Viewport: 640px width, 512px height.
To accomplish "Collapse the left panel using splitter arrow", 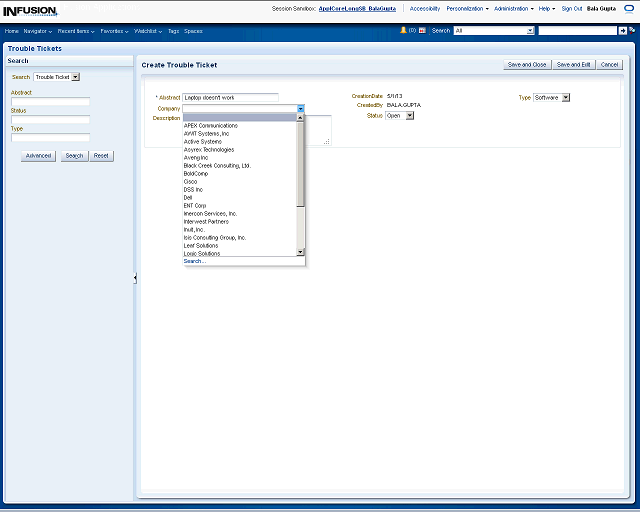I will pyautogui.click(x=135, y=278).
